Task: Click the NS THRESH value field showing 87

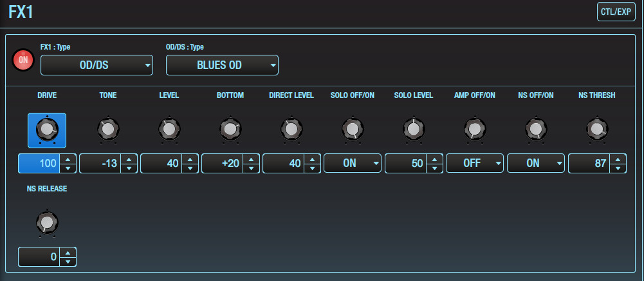Action: pos(589,163)
